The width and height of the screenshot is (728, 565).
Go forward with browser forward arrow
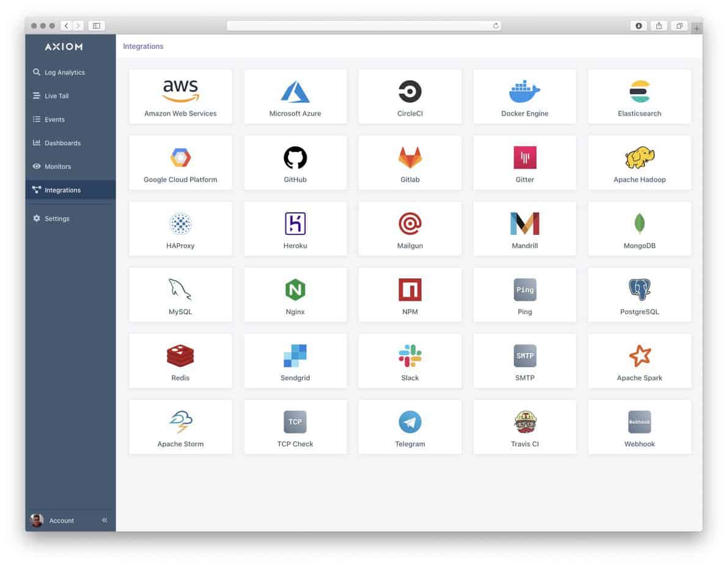[x=78, y=26]
